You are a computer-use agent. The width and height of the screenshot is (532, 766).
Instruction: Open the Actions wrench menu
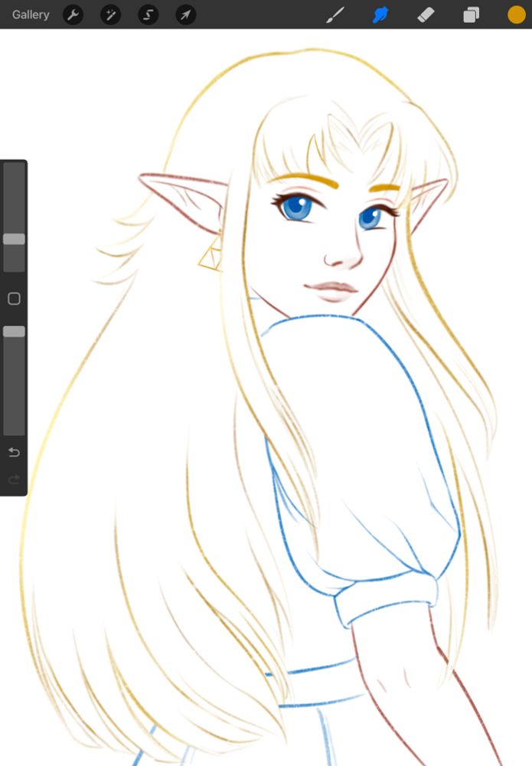(x=73, y=15)
